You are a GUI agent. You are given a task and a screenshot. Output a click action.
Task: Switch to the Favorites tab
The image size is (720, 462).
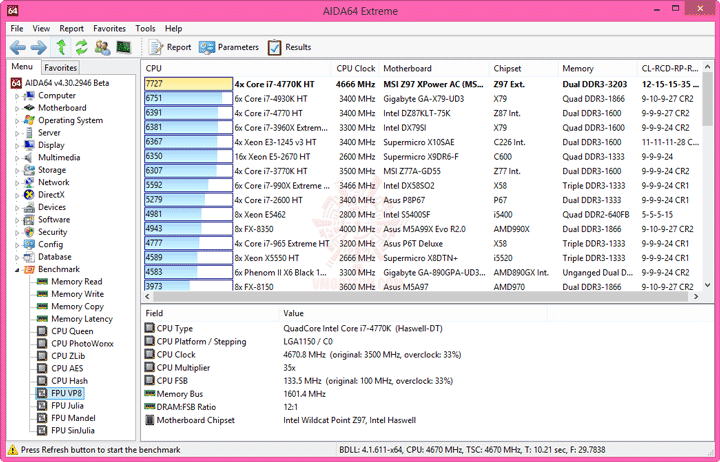[x=60, y=68]
